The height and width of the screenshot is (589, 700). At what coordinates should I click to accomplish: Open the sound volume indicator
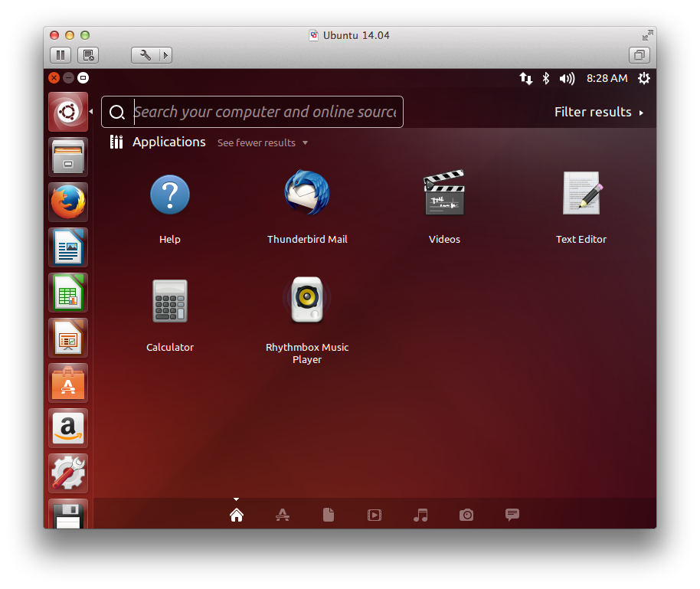click(567, 78)
